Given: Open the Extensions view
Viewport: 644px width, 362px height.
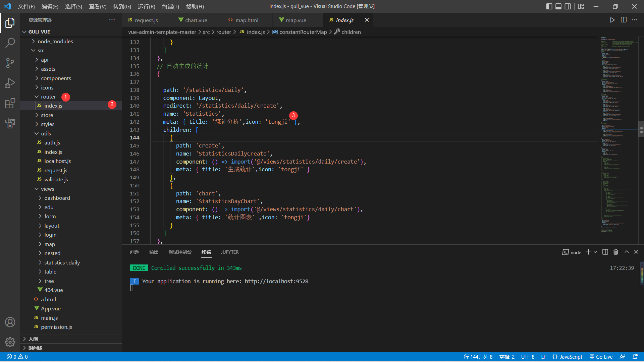Looking at the screenshot, I should [x=10, y=103].
